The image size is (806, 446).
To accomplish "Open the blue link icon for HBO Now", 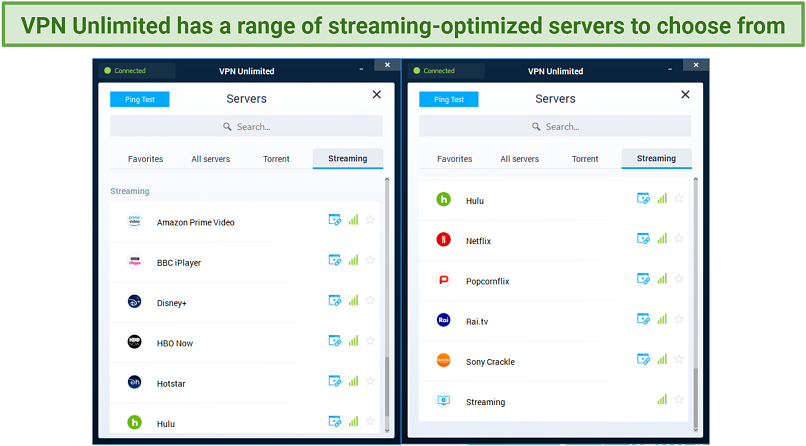I will tap(335, 341).
